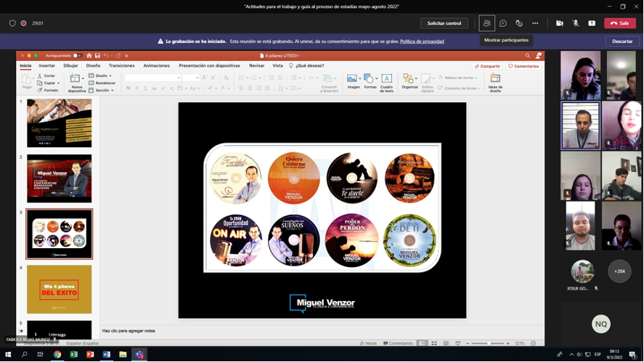Open Excel from the taskbar

73,354
